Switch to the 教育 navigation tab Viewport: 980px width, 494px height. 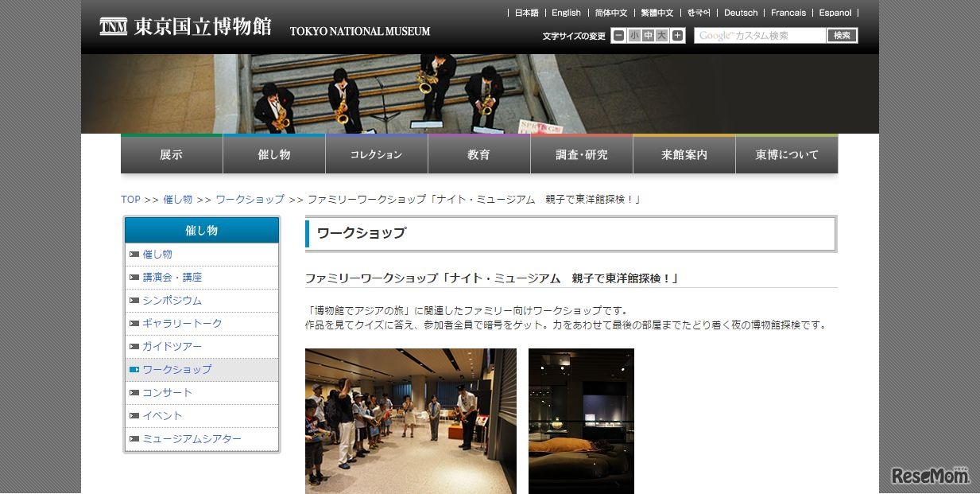tap(478, 154)
